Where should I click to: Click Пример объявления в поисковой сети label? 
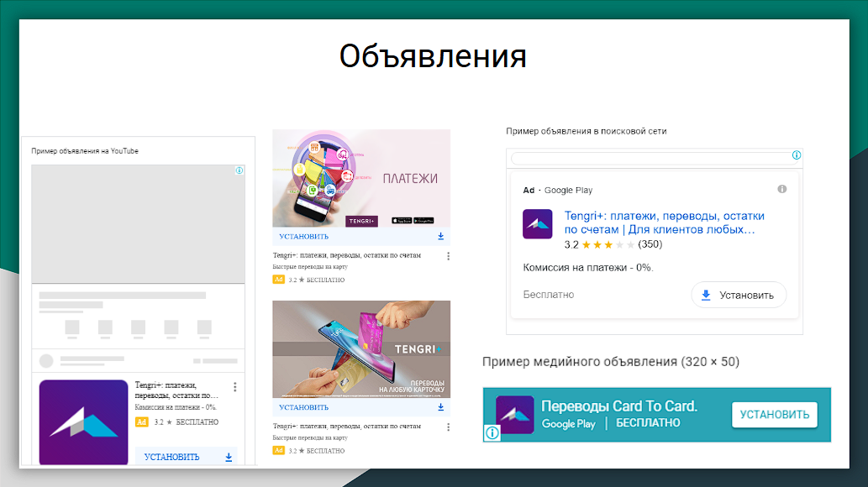click(587, 131)
